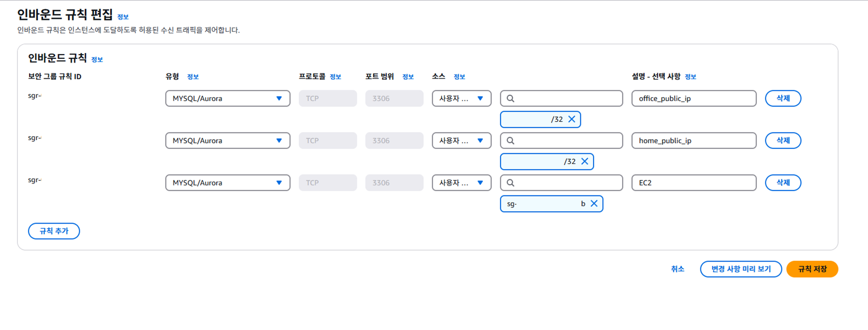Viewport: 868px width, 330px height.
Task: Click source search box of home_public_ip rule
Action: pos(561,141)
